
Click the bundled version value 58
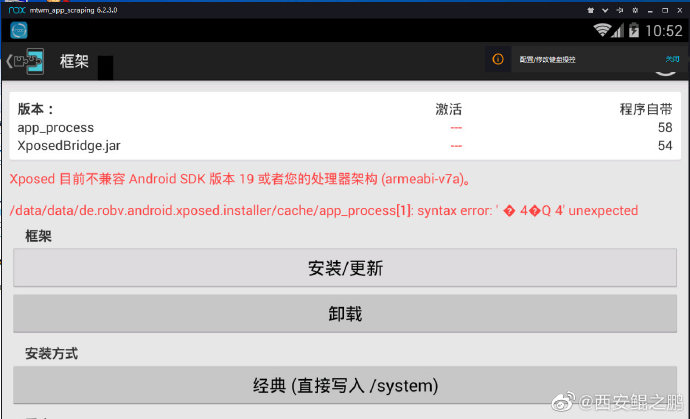[x=665, y=128]
